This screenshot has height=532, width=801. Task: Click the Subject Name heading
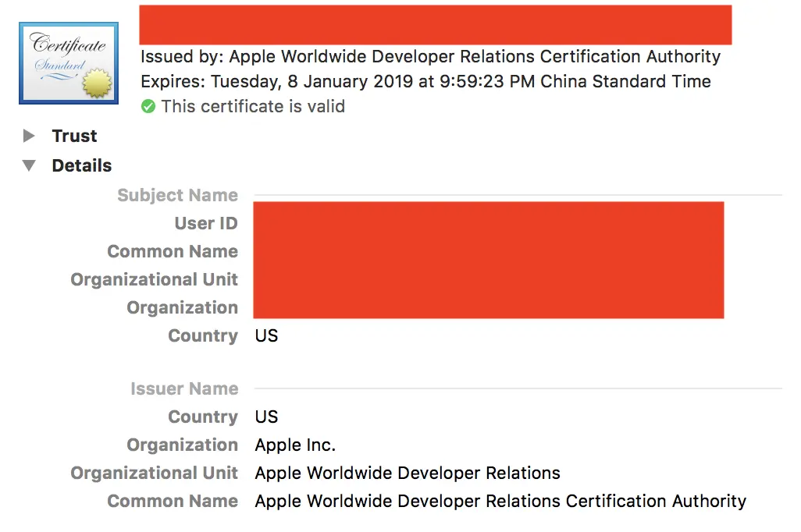click(x=177, y=195)
